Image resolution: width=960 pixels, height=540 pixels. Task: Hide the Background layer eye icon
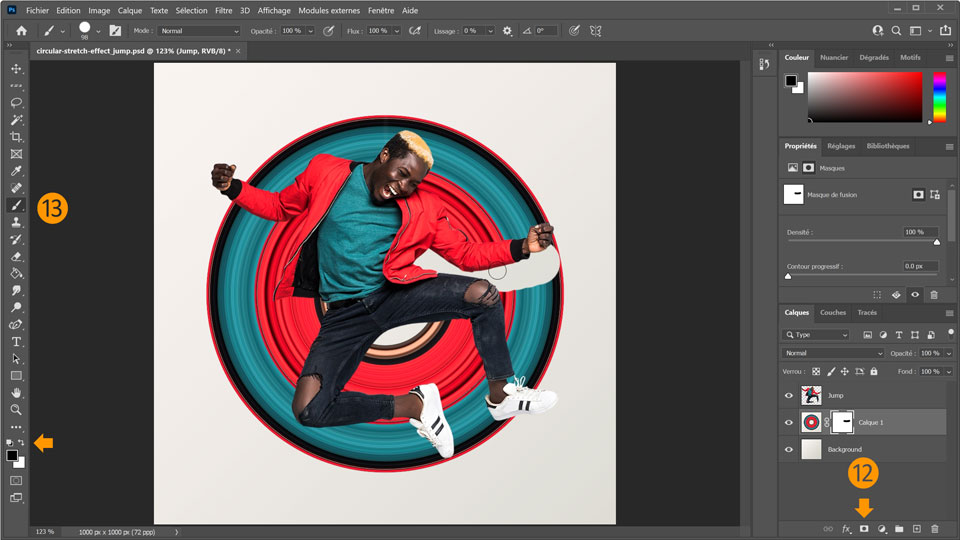click(x=789, y=450)
